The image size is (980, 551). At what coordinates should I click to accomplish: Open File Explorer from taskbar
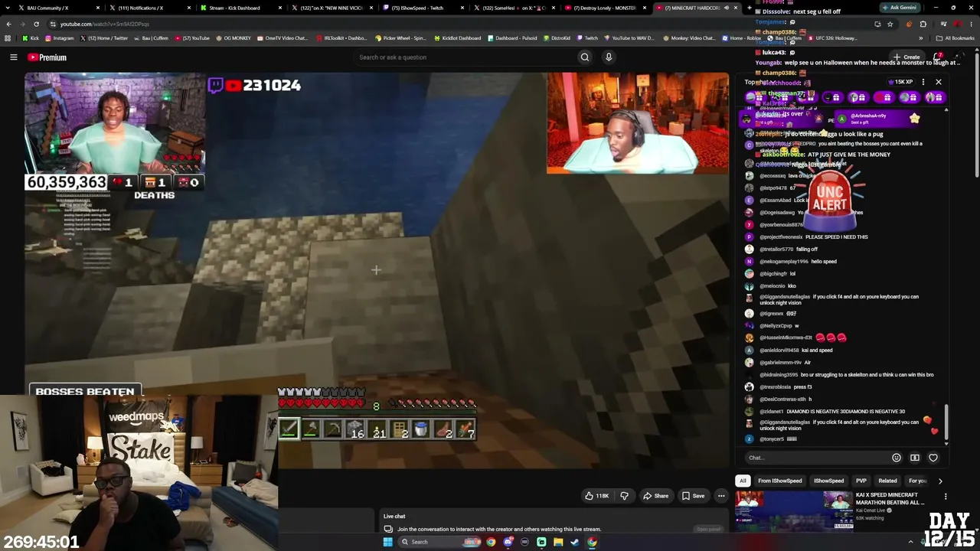tap(558, 542)
